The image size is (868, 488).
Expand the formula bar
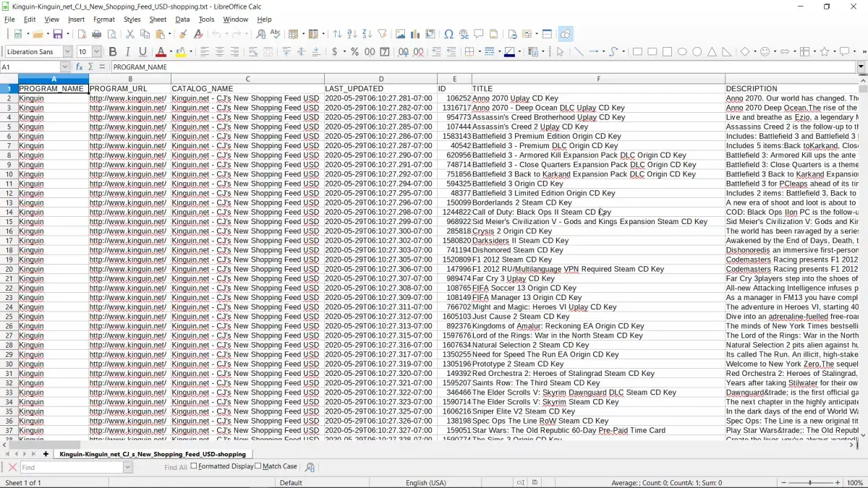[x=861, y=67]
